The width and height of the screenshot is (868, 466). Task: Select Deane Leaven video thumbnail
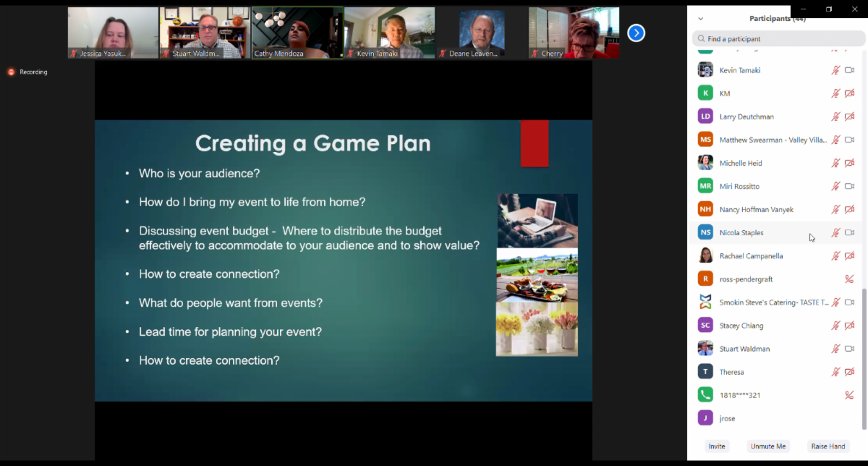click(x=482, y=33)
